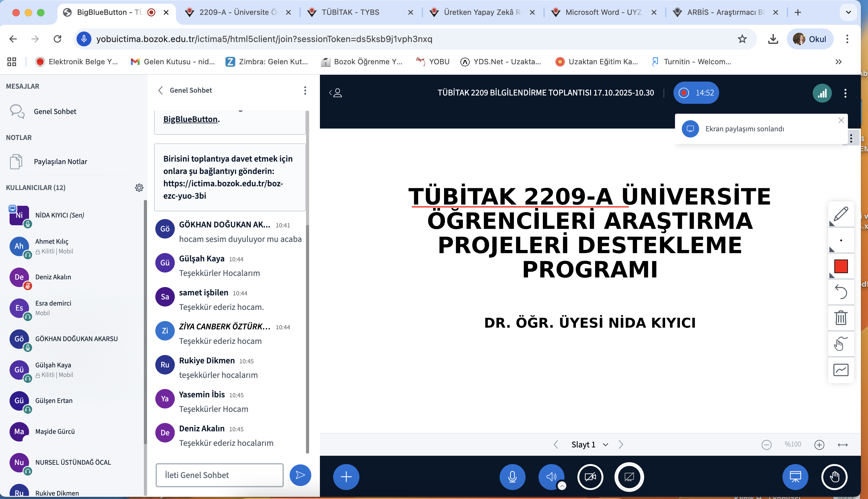868x499 pixels.
Task: Switch to TÜBİTAK - TYBS tab
Action: 350,12
